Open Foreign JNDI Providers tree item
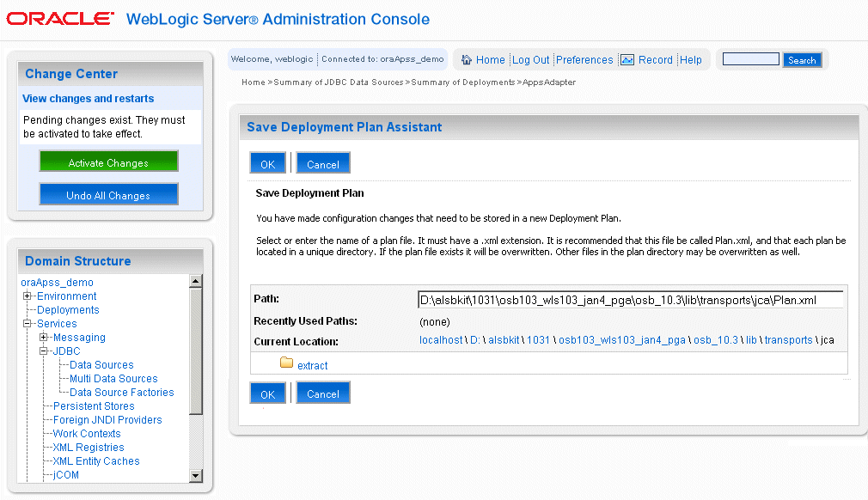Viewport: 868px width, 500px height. (x=107, y=420)
